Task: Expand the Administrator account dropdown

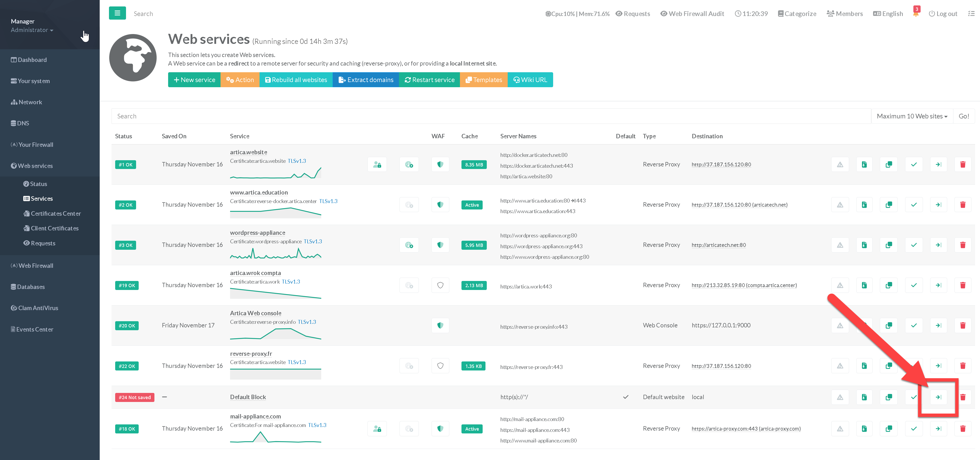Action: (x=32, y=30)
